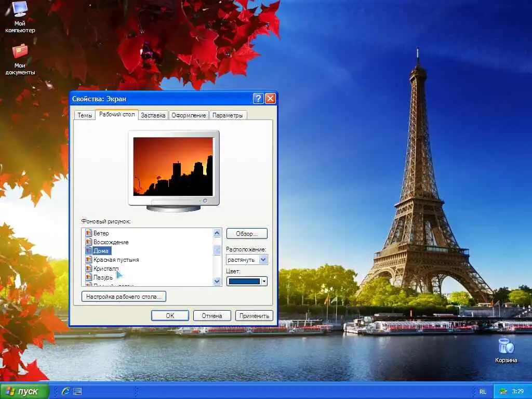The height and width of the screenshot is (399, 532).
Task: Click the blue desktop color swatch
Action: coord(244,281)
